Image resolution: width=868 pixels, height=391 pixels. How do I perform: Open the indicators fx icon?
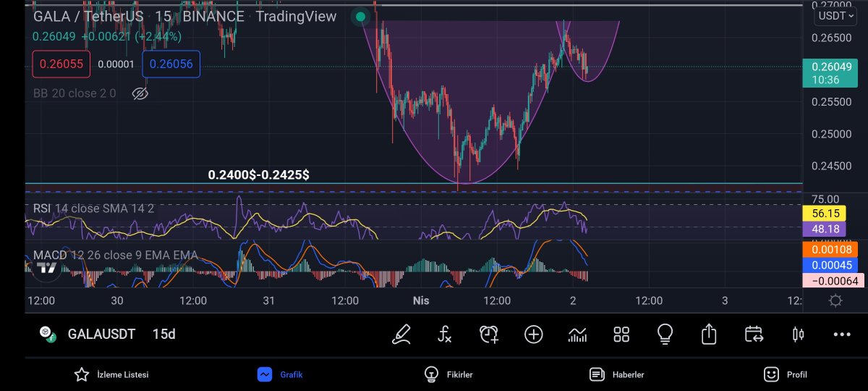[445, 334]
